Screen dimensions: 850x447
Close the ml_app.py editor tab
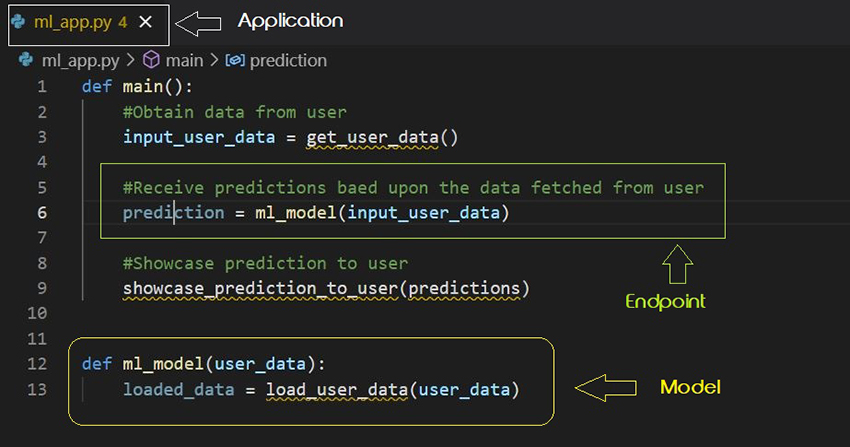[146, 21]
